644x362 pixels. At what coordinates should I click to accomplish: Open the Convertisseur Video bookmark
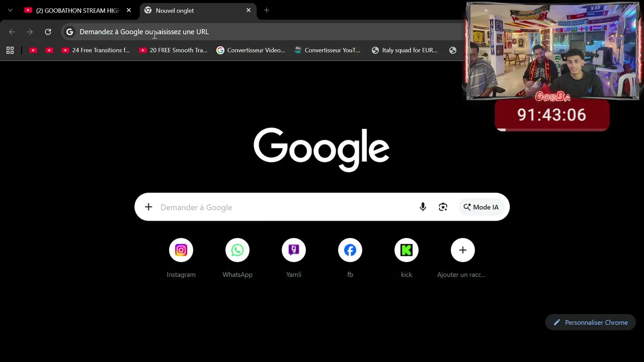point(251,50)
